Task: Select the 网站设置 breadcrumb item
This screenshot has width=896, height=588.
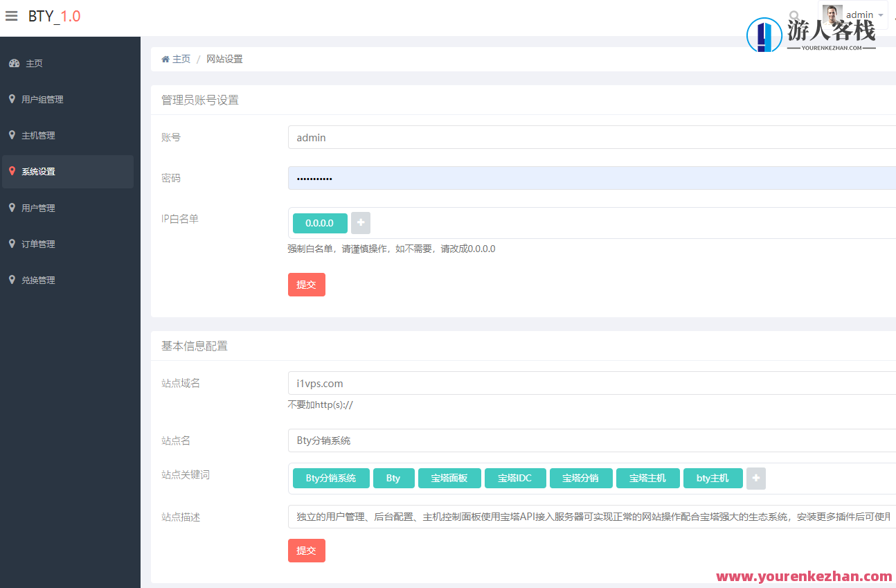Action: 224,59
